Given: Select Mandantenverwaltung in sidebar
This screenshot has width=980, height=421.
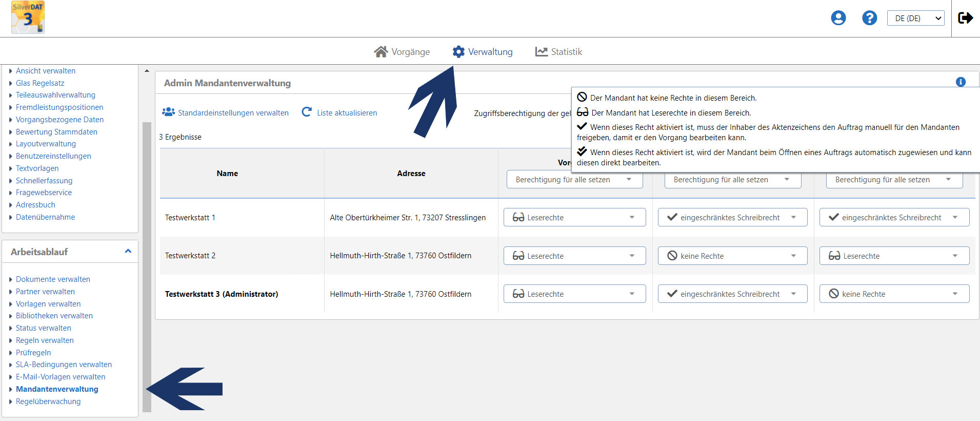Looking at the screenshot, I should pyautogui.click(x=57, y=389).
